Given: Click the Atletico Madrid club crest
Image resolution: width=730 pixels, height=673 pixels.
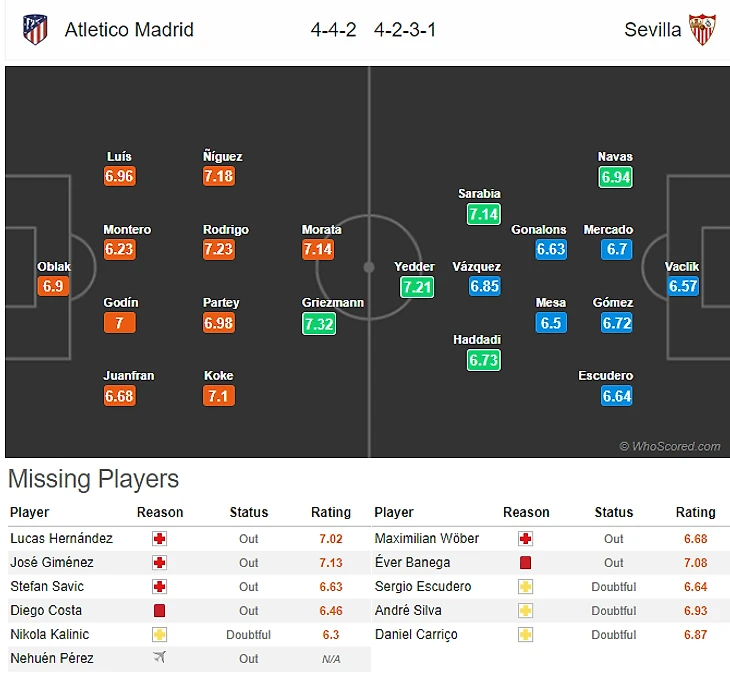Looking at the screenshot, I should (x=35, y=29).
